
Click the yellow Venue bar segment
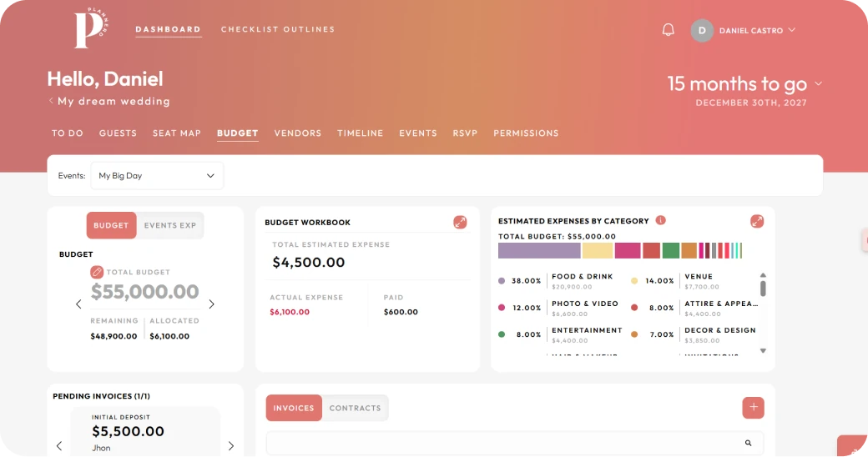coord(598,251)
